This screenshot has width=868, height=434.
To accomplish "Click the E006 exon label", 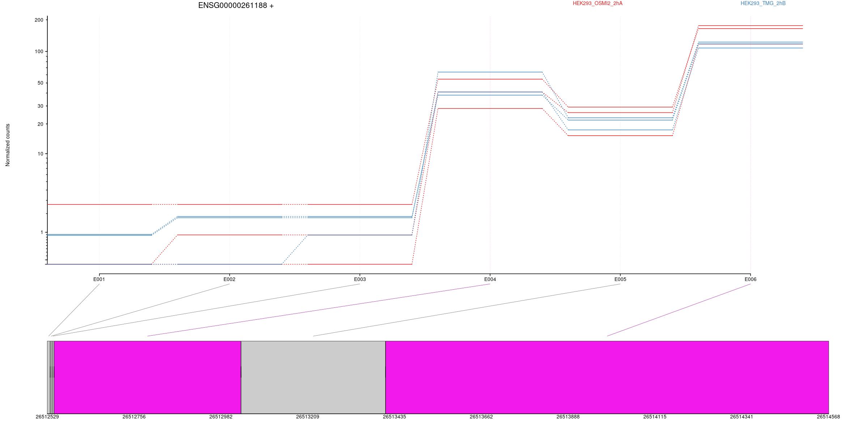I will (750, 279).
